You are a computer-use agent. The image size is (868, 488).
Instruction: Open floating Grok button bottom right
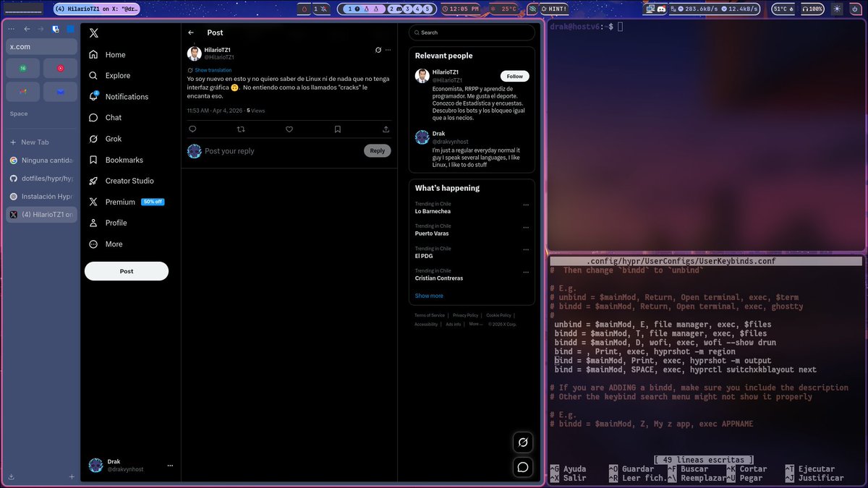523,442
